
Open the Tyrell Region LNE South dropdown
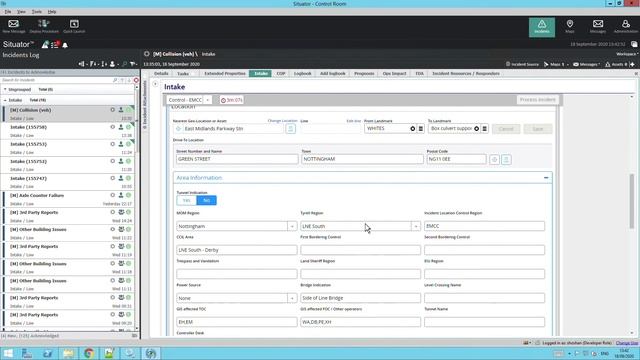(416, 226)
